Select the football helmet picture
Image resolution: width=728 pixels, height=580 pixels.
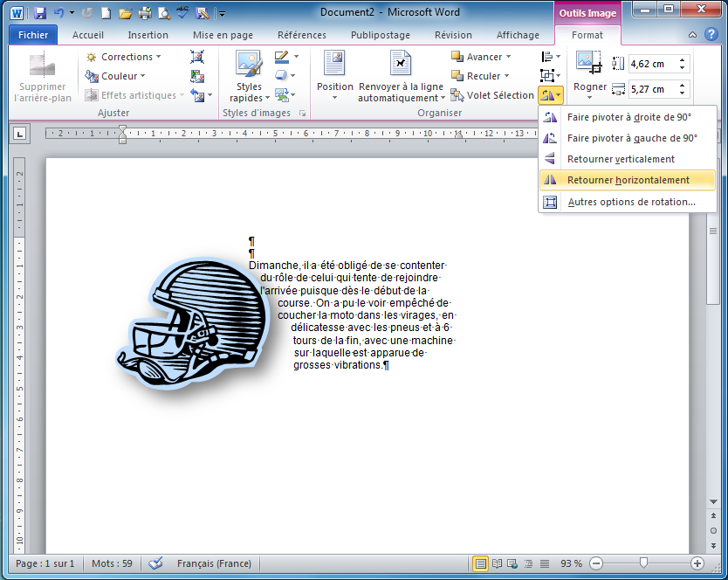pyautogui.click(x=193, y=323)
